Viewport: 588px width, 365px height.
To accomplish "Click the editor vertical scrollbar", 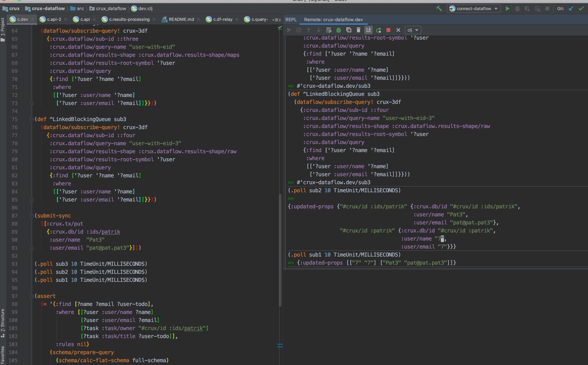I will pyautogui.click(x=280, y=250).
